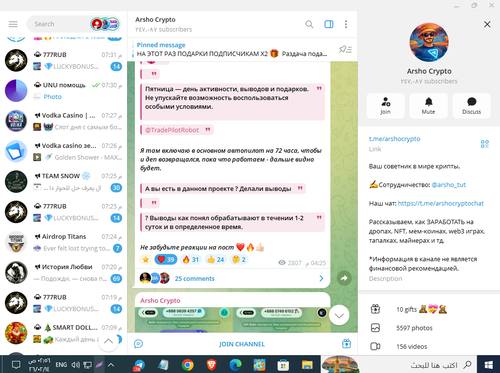This screenshot has height=373, width=500.
Task: Open Arsho Crypto header title
Action: click(155, 20)
